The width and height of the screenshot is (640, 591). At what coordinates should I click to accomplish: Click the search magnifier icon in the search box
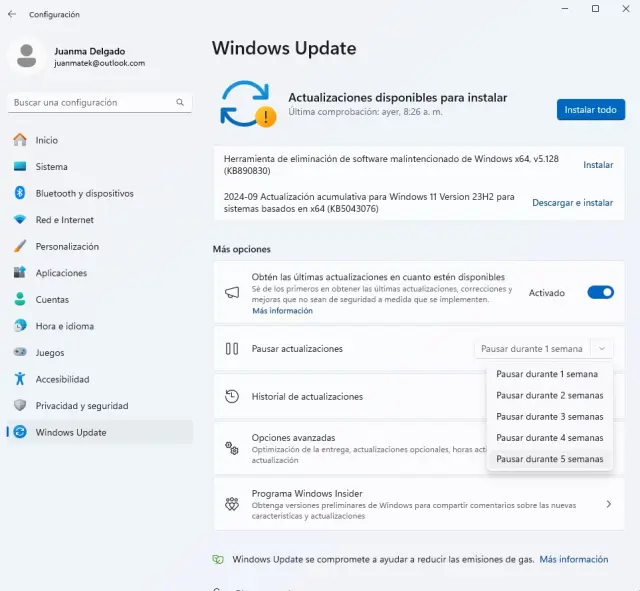coord(180,102)
